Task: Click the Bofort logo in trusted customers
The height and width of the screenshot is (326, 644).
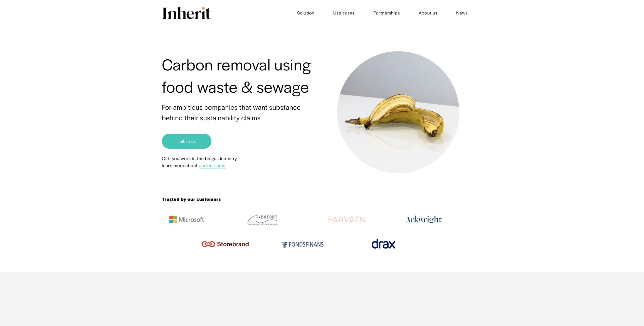Action: coord(262,219)
